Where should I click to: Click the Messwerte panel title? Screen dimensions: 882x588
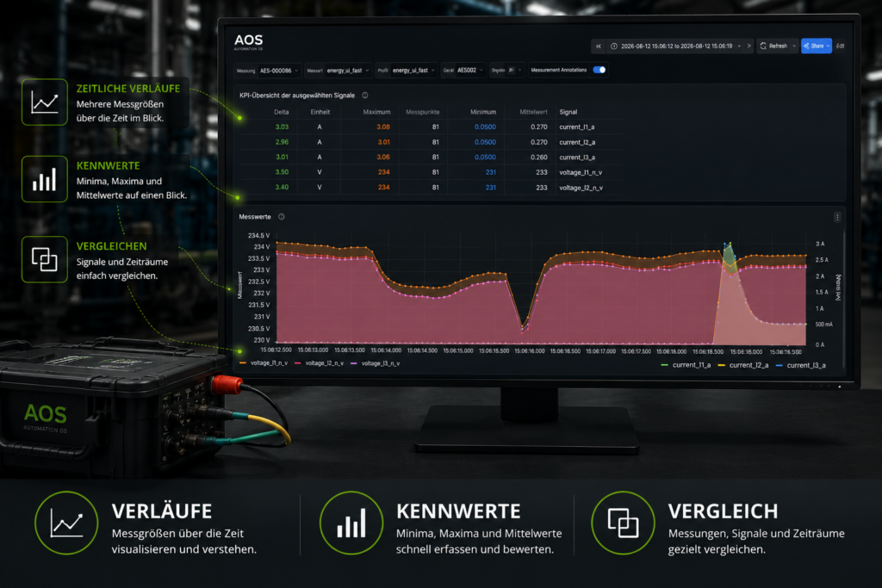255,217
